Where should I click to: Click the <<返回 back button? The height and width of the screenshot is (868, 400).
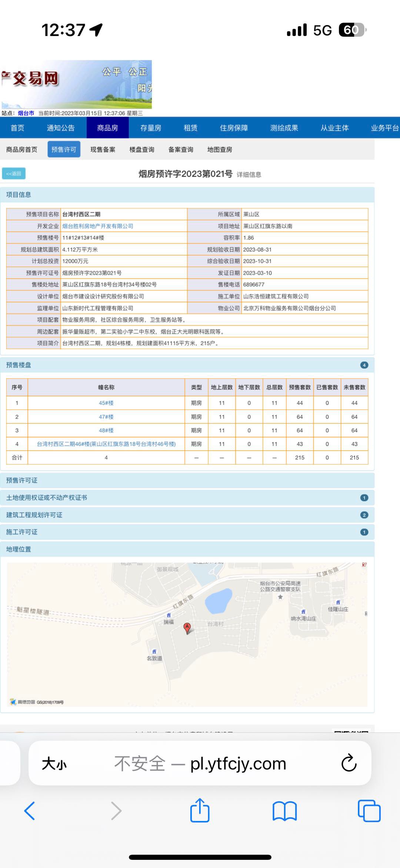click(14, 174)
